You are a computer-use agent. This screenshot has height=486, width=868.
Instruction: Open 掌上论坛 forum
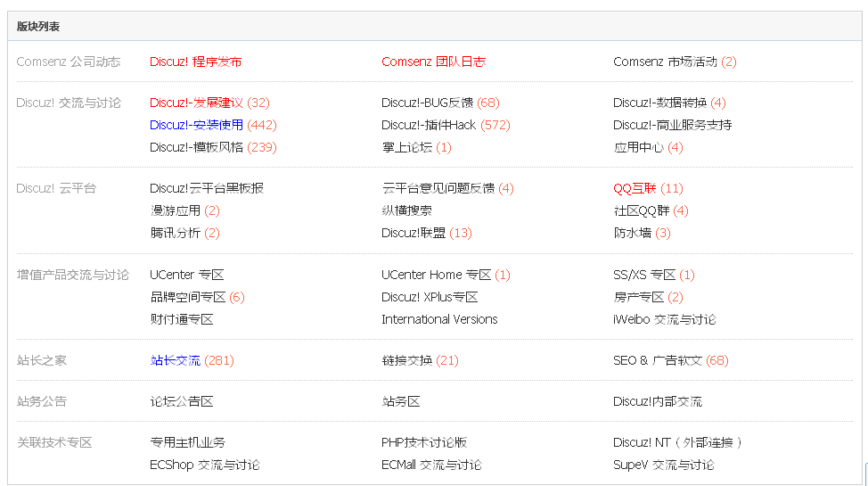[x=407, y=147]
